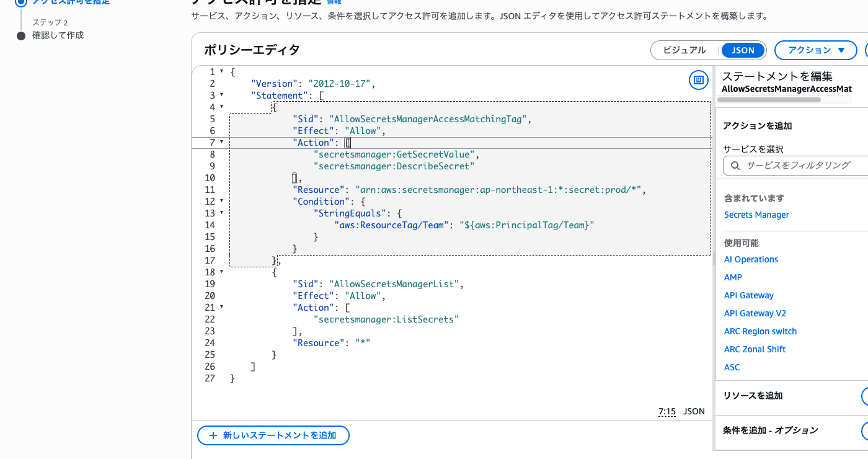868x459 pixels.
Task: Collapse the first statement block on line 4
Action: click(221, 107)
